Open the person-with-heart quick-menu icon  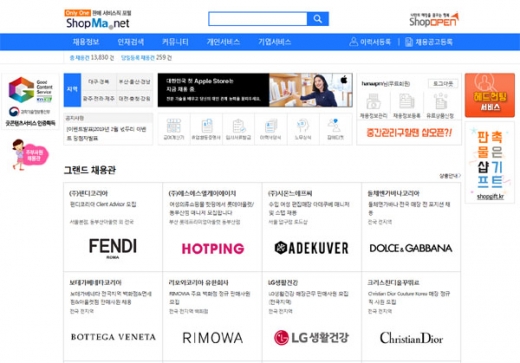tap(335, 129)
